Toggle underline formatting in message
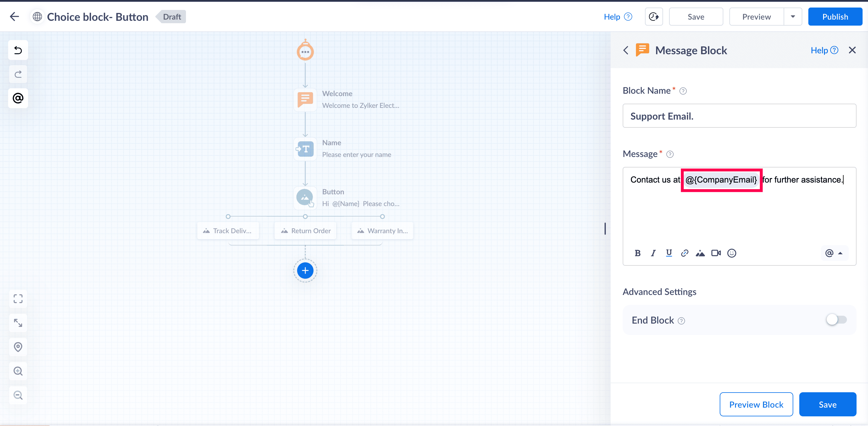This screenshot has height=426, width=868. [x=669, y=253]
